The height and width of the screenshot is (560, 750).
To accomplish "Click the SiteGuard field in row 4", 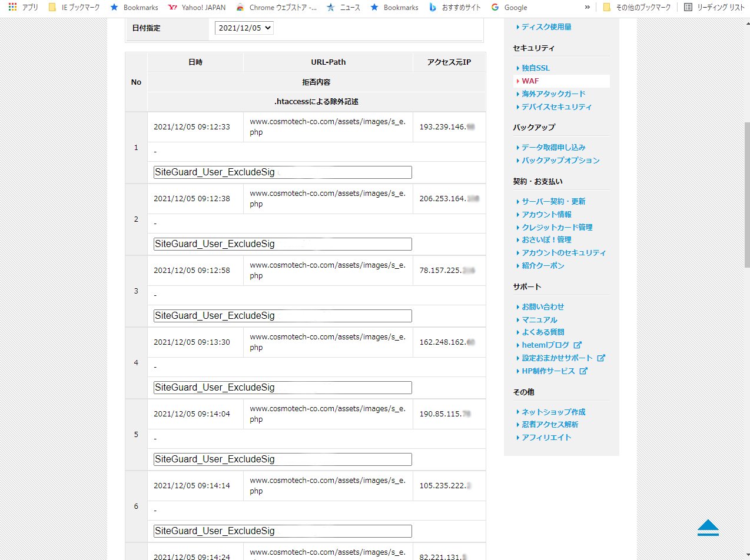I will pyautogui.click(x=283, y=388).
